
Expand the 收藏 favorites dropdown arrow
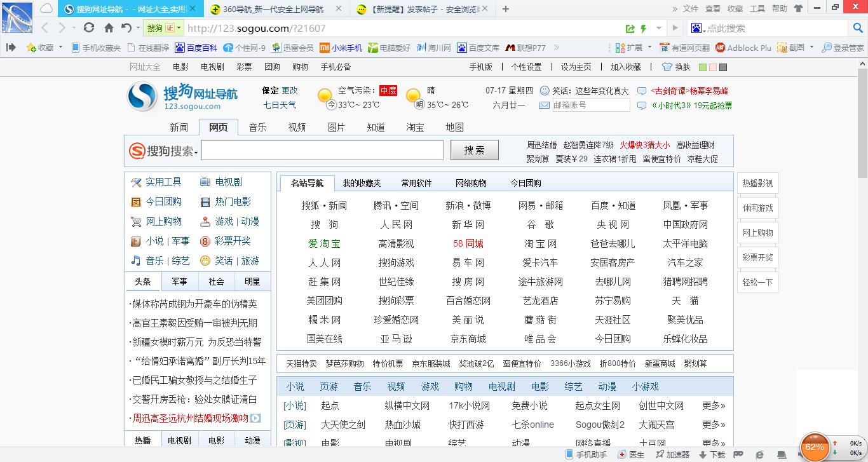(61, 48)
